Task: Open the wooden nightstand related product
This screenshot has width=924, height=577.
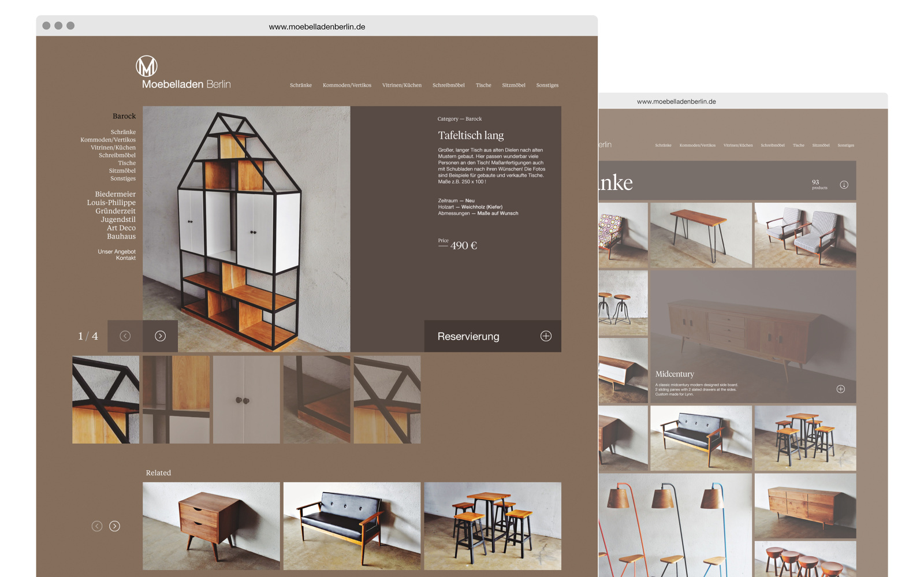Action: tap(211, 526)
